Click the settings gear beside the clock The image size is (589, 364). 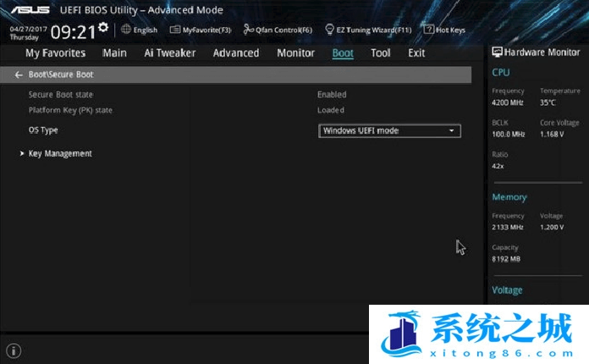103,27
